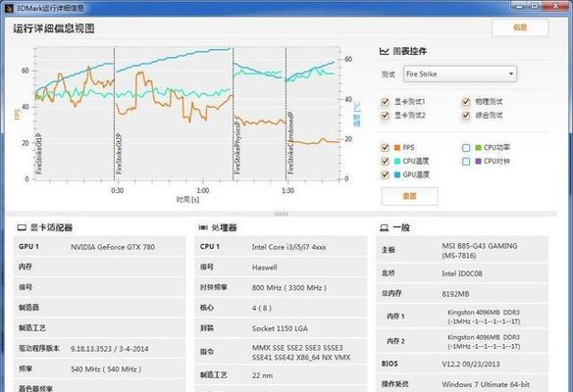Click the FireStrikePhysicsP marker on chart
This screenshot has height=392, width=573.
pos(237,147)
